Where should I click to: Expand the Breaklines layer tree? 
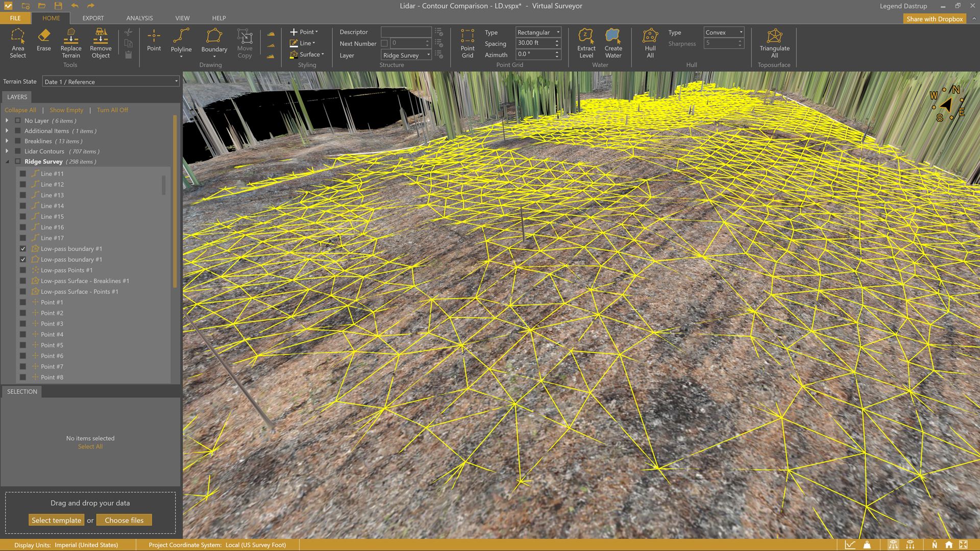(x=7, y=141)
